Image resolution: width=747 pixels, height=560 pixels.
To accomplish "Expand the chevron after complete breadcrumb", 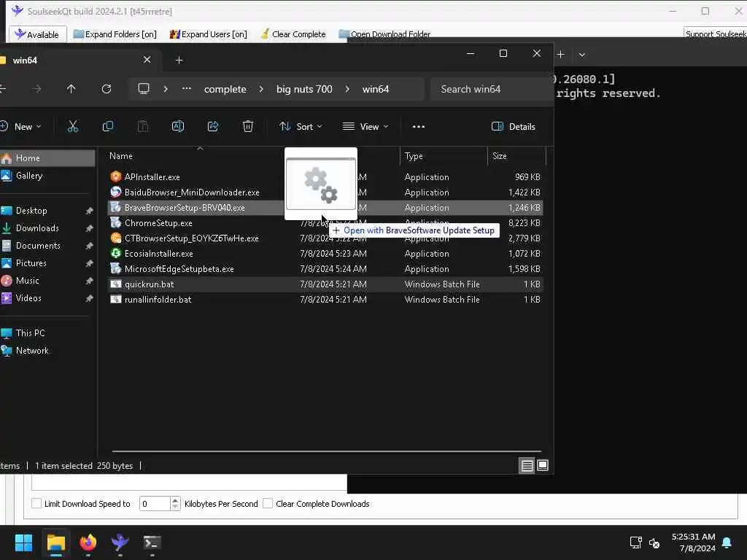I will tap(261, 89).
